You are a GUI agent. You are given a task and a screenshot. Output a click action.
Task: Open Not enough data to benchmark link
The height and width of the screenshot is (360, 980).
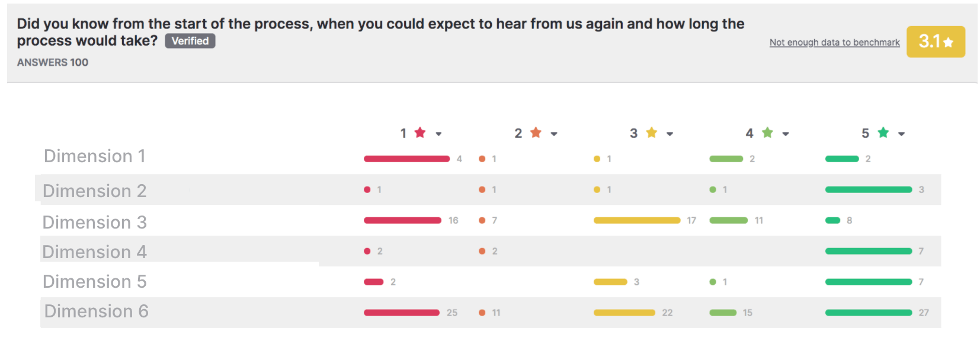(834, 43)
